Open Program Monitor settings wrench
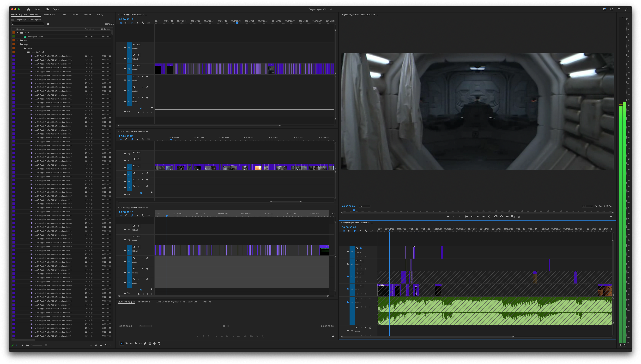This screenshot has height=364, width=641. [596, 206]
